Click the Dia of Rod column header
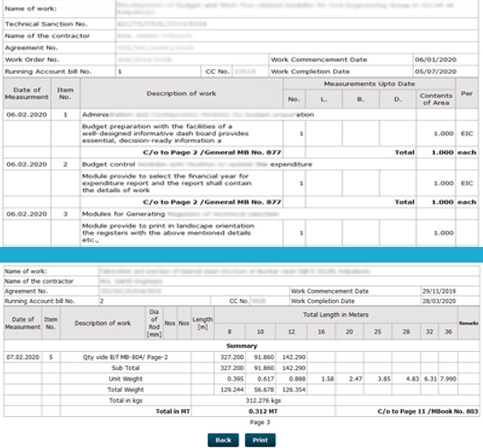483x448 pixels. tap(154, 323)
